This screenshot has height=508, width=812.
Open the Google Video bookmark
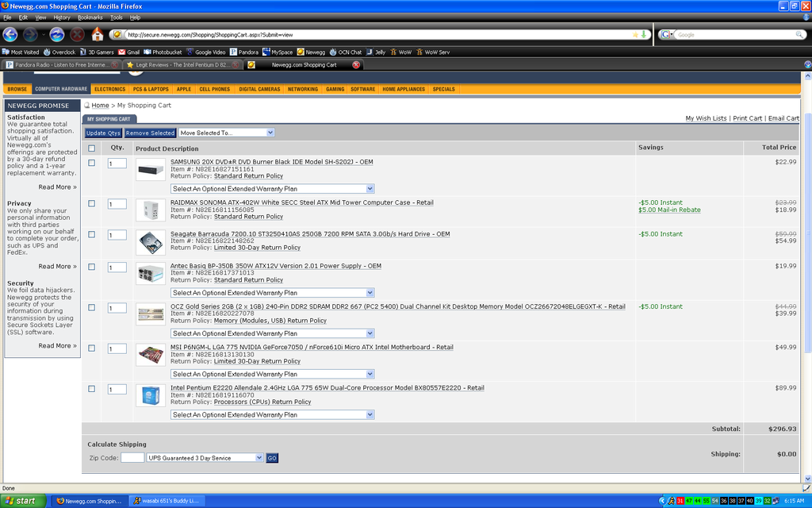[x=206, y=52]
